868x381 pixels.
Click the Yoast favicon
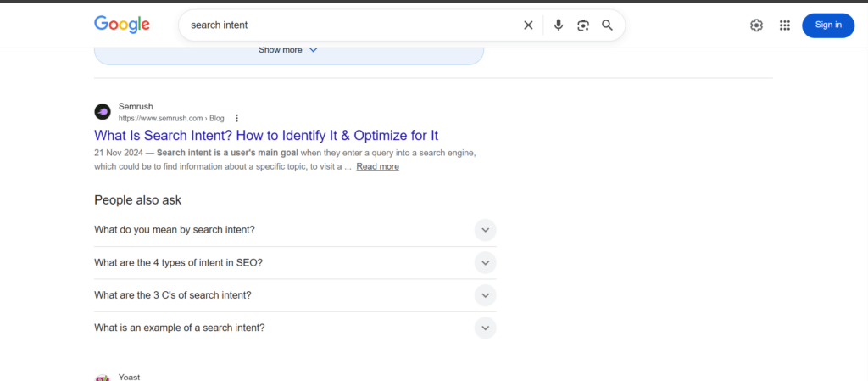click(x=103, y=378)
